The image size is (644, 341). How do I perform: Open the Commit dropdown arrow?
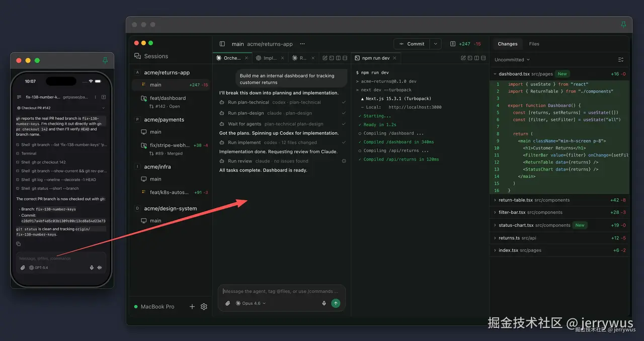tap(436, 44)
